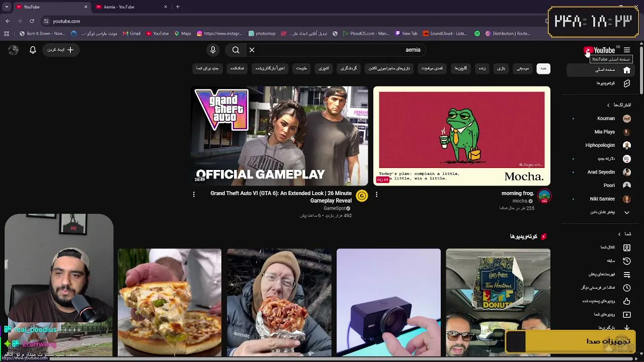Open Liked videos in the sidebar
This screenshot has width=644, height=362.
click(600, 301)
